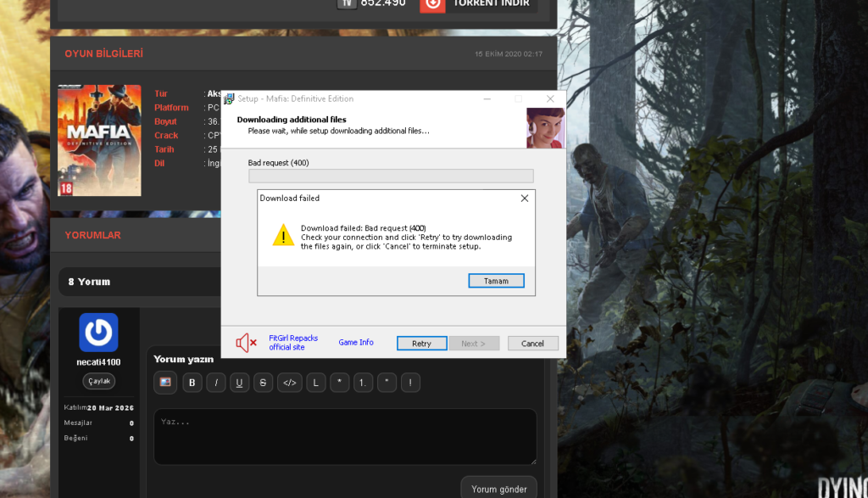Viewport: 868px width, 498px height.
Task: Close the Download failed message box
Action: (x=524, y=199)
